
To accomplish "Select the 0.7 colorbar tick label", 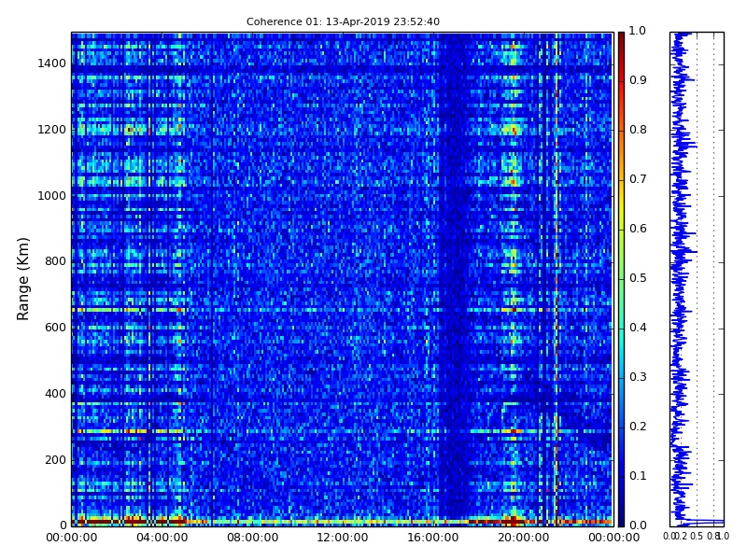I will [638, 179].
